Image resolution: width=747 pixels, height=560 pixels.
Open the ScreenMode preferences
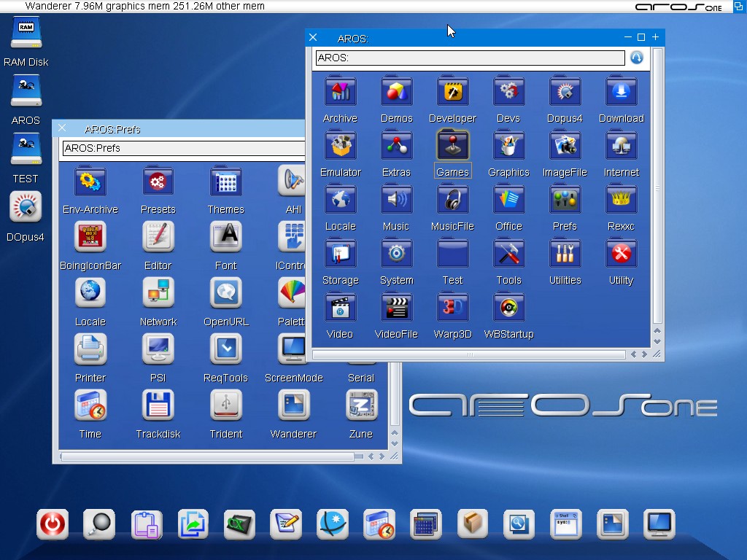click(x=293, y=349)
